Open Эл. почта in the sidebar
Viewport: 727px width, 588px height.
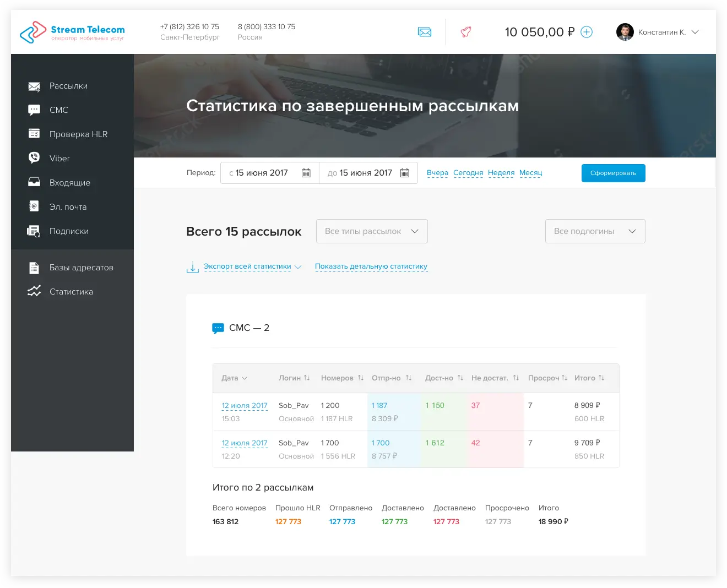[68, 207]
